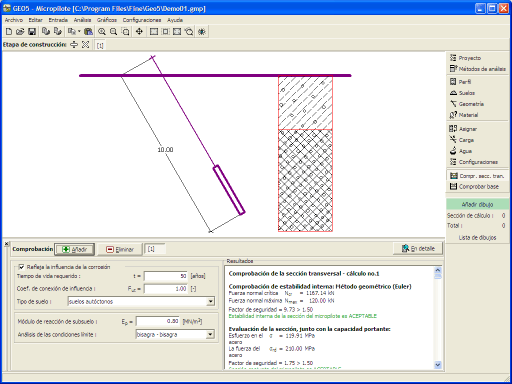The image size is (512, 384).
Task: Click the Eliminar verification button
Action: pos(120,249)
